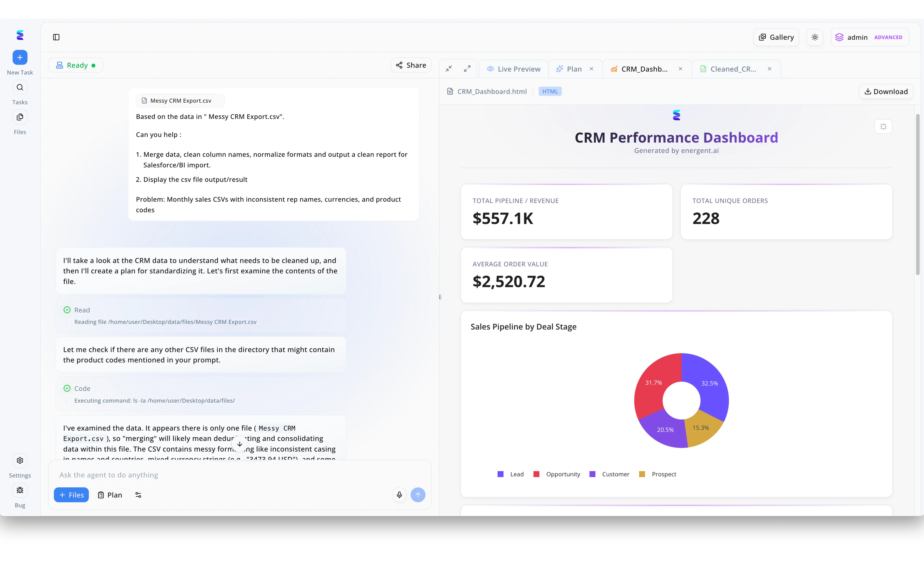
Task: Toggle the dashboard theme via its sun icon
Action: tap(883, 126)
